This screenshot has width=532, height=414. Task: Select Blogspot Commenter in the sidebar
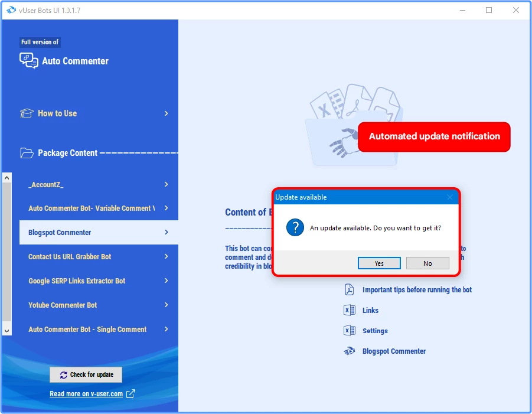99,232
